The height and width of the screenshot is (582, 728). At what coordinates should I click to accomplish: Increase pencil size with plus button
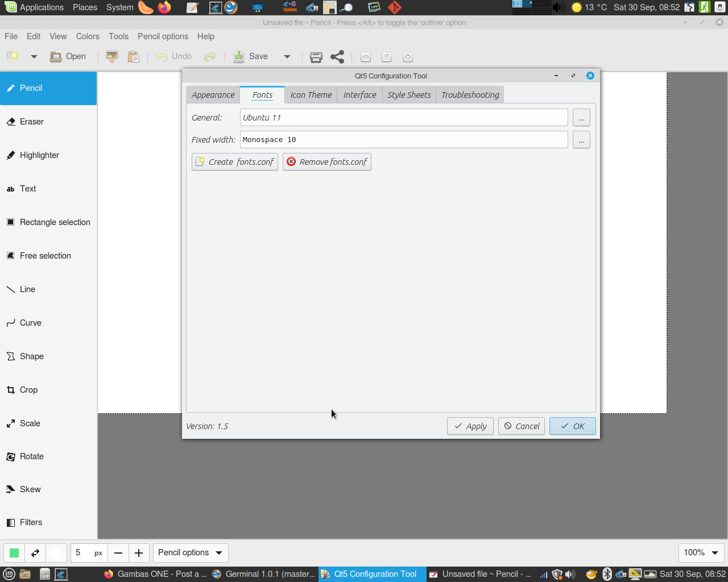139,553
